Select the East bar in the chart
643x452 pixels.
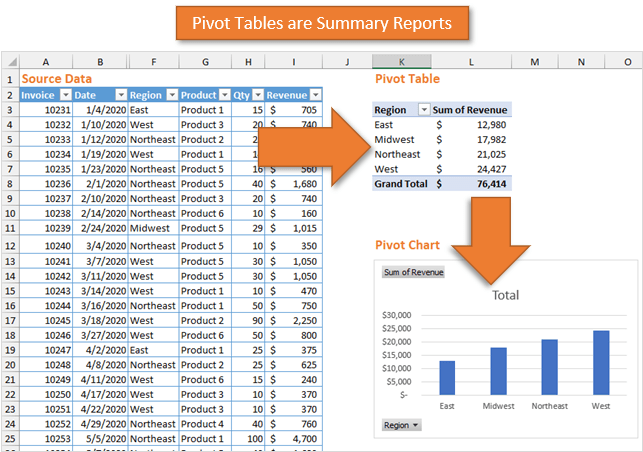pyautogui.click(x=447, y=377)
